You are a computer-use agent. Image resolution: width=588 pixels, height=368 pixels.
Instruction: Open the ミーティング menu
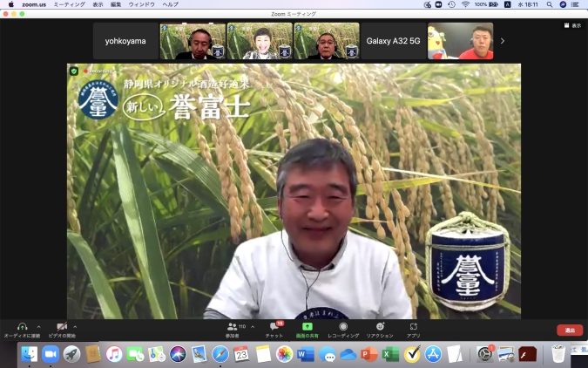point(70,4)
